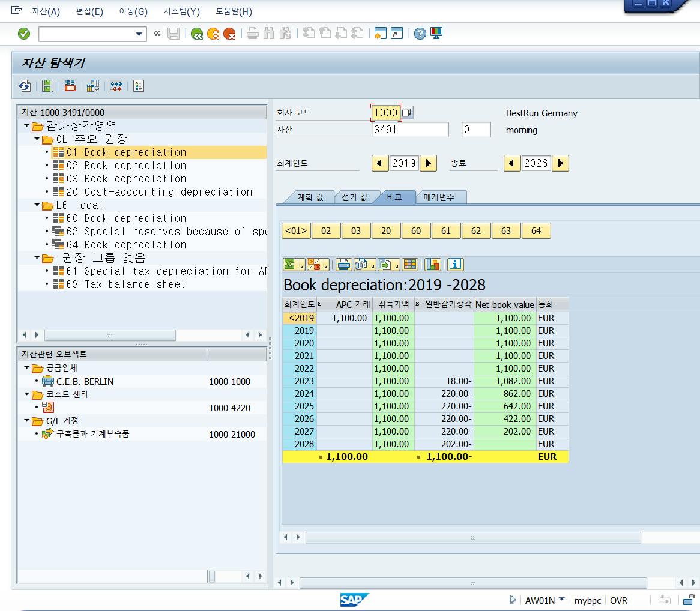Step fiscal year 2019 forward with right arrow

(x=429, y=163)
